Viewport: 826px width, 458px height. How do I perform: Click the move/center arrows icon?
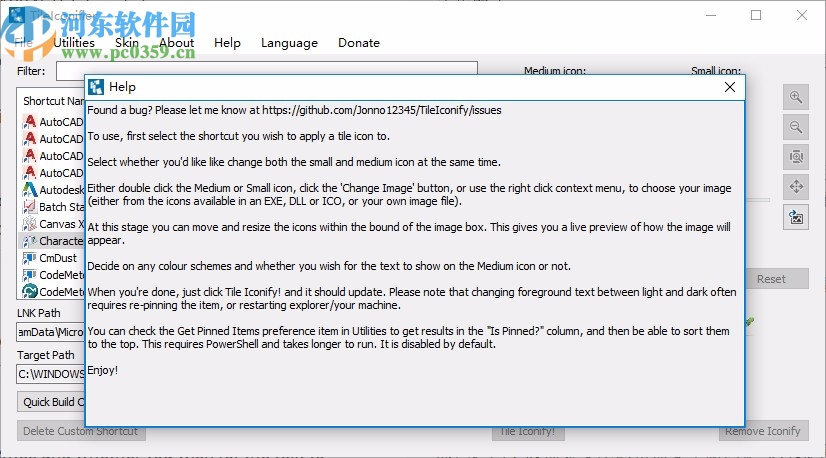pos(795,187)
